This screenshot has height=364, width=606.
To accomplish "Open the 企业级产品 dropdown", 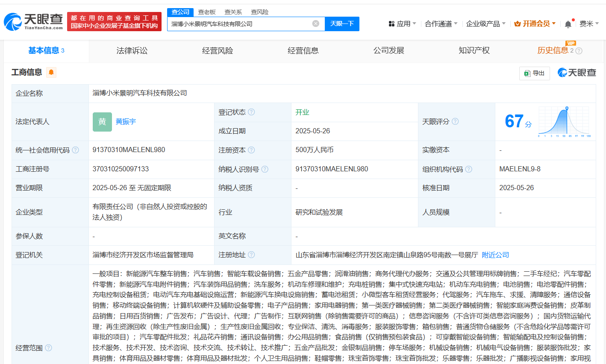I will click(x=485, y=24).
